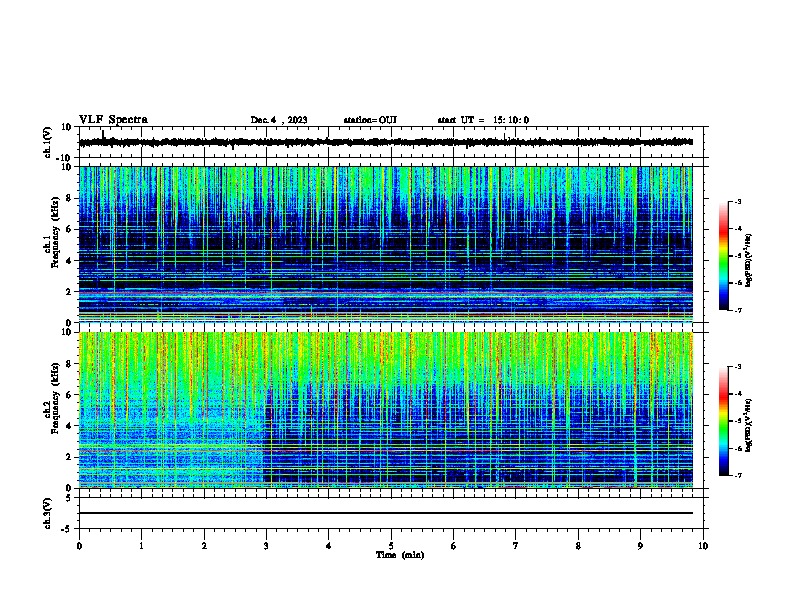This screenshot has width=792, height=612.
Task: Click the ch.1 colorbar '-7' scale label
Action: coord(737,310)
